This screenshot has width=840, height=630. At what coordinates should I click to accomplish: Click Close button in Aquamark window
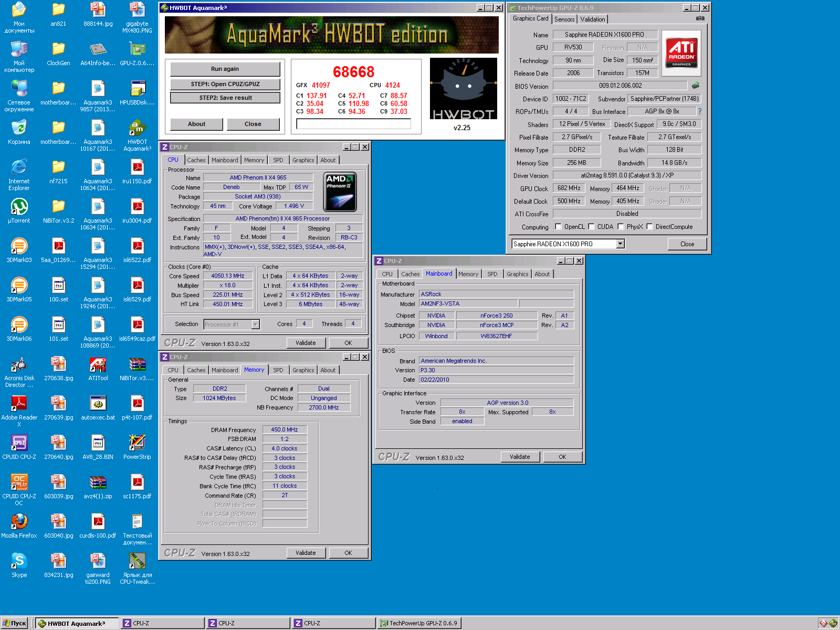pos(253,124)
